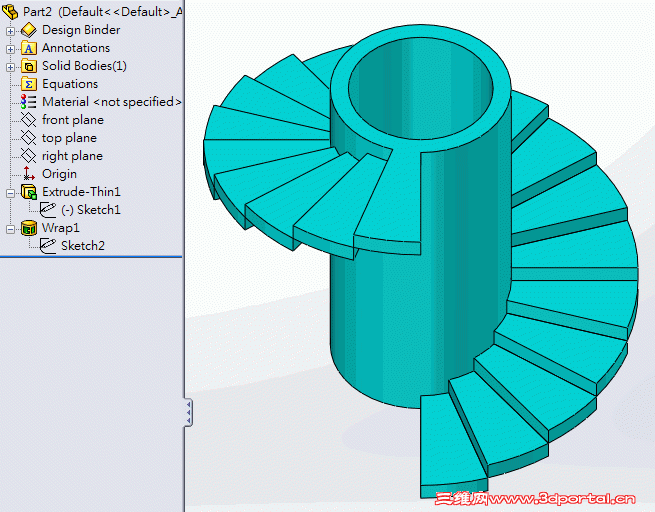Select the Solid Bodies(1) label
The width and height of the screenshot is (655, 512).
coord(84,66)
